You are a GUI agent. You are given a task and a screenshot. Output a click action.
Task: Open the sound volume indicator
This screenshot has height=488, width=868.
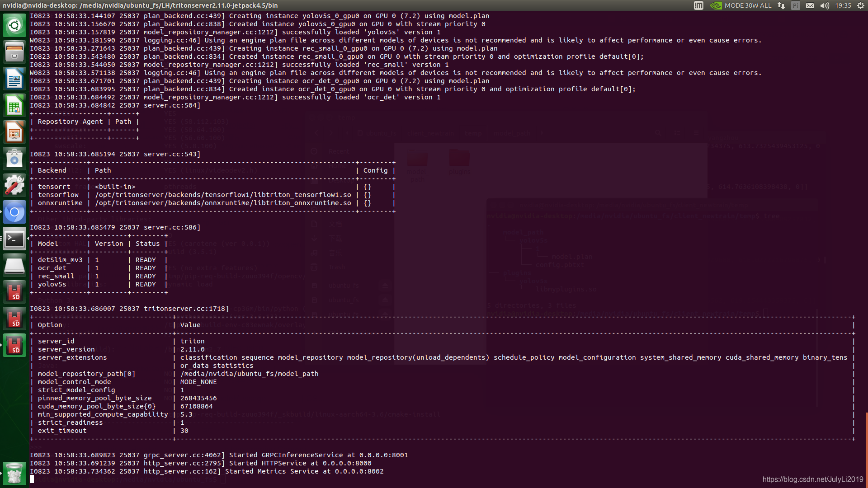825,5
